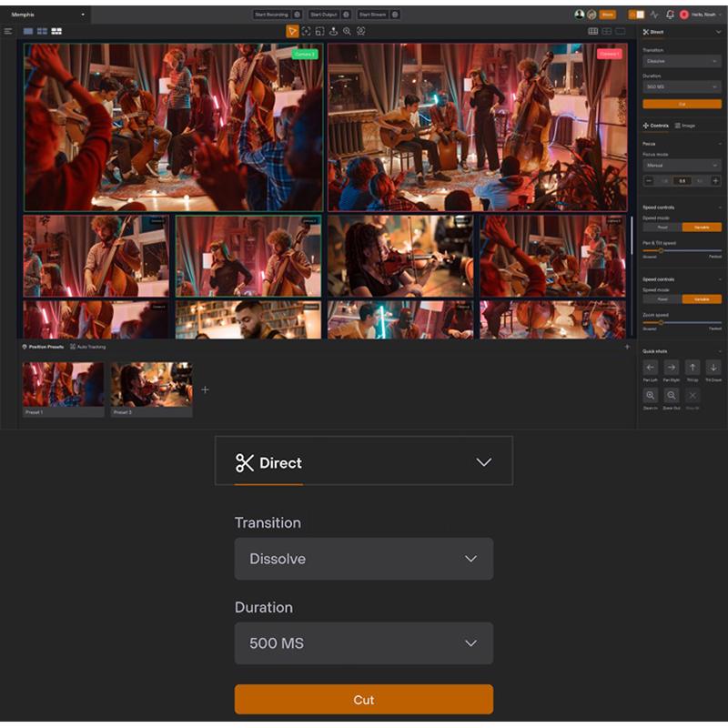Open the notifications bell icon

tap(670, 15)
